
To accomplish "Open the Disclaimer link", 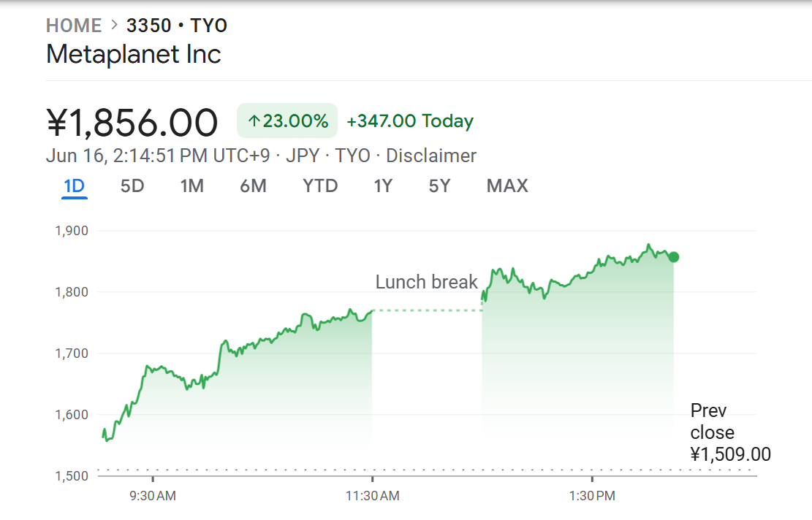I will click(x=431, y=156).
